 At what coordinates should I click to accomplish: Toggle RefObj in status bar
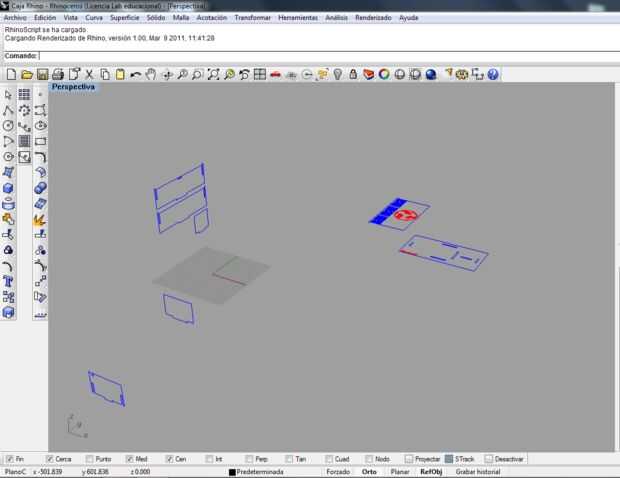(431, 472)
